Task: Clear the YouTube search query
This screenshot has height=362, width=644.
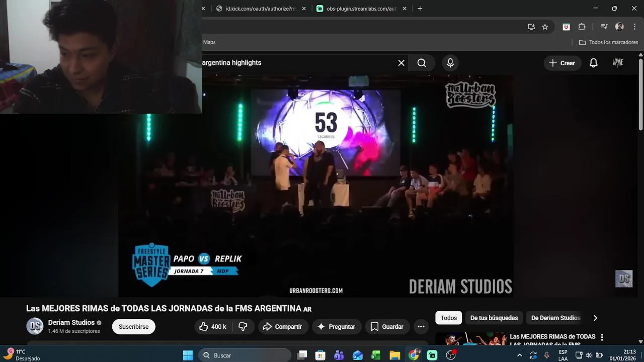Action: (x=401, y=63)
